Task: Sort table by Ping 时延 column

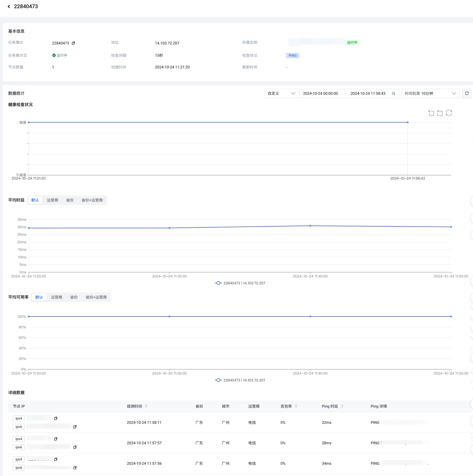Action: [x=342, y=406]
